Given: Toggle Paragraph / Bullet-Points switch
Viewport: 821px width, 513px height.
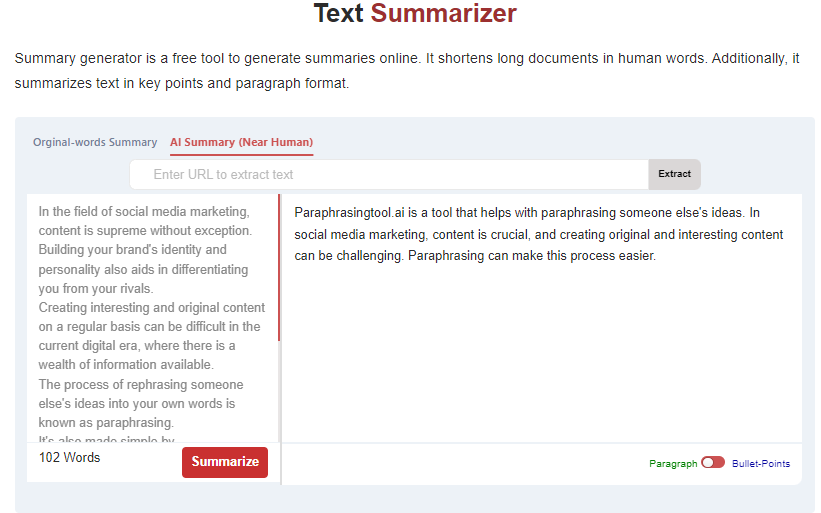Looking at the screenshot, I should click(x=713, y=462).
